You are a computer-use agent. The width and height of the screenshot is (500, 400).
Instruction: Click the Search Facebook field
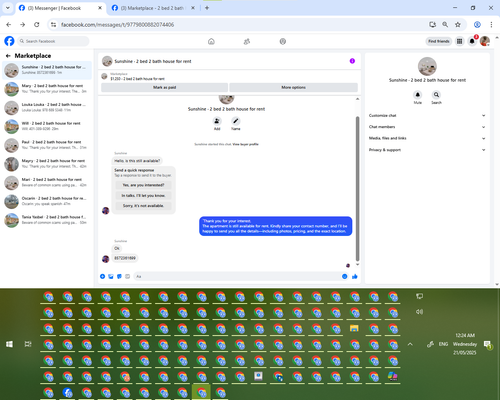click(53, 41)
